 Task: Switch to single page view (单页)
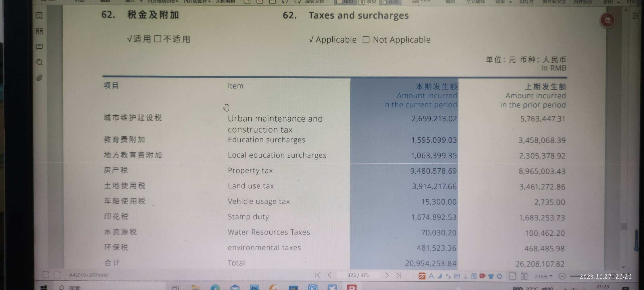[x=345, y=2]
